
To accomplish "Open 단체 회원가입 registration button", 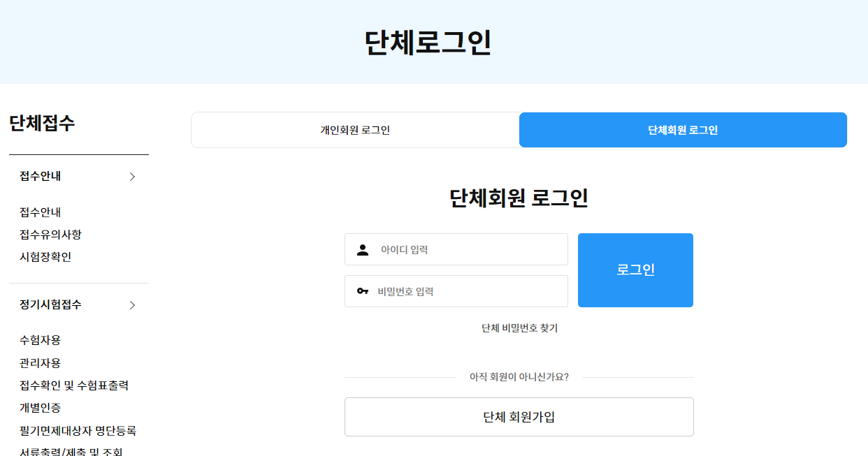I will coord(519,417).
